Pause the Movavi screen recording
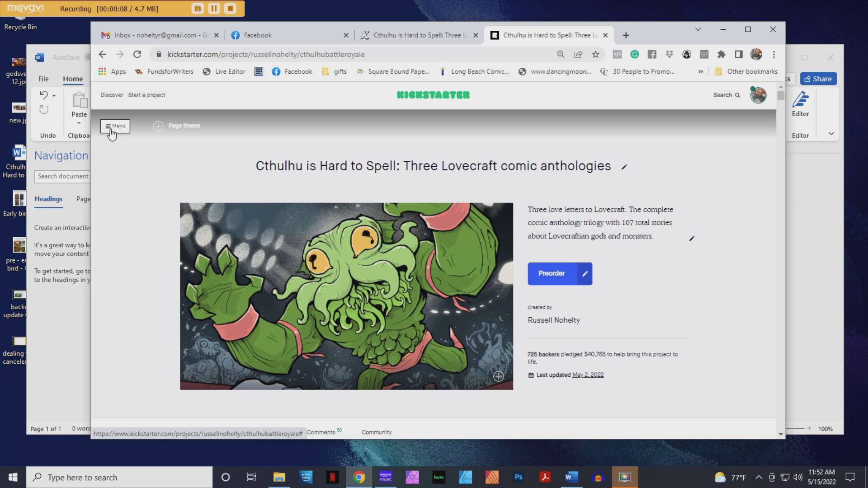This screenshot has width=868, height=488. pos(214,9)
